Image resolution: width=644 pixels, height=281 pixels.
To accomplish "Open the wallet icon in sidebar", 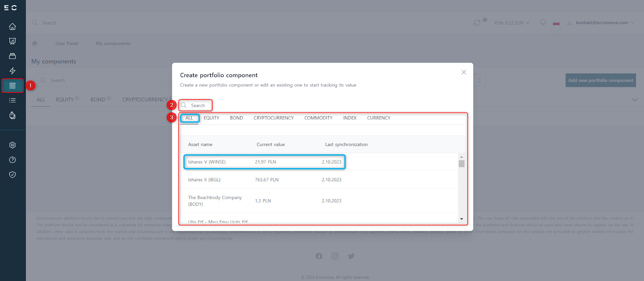I will click(12, 56).
